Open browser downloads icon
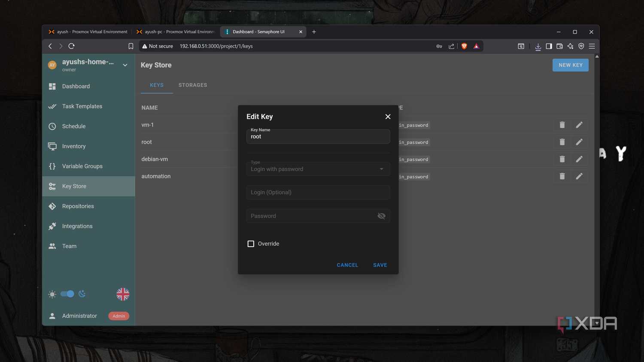The height and width of the screenshot is (362, 644). point(538,46)
